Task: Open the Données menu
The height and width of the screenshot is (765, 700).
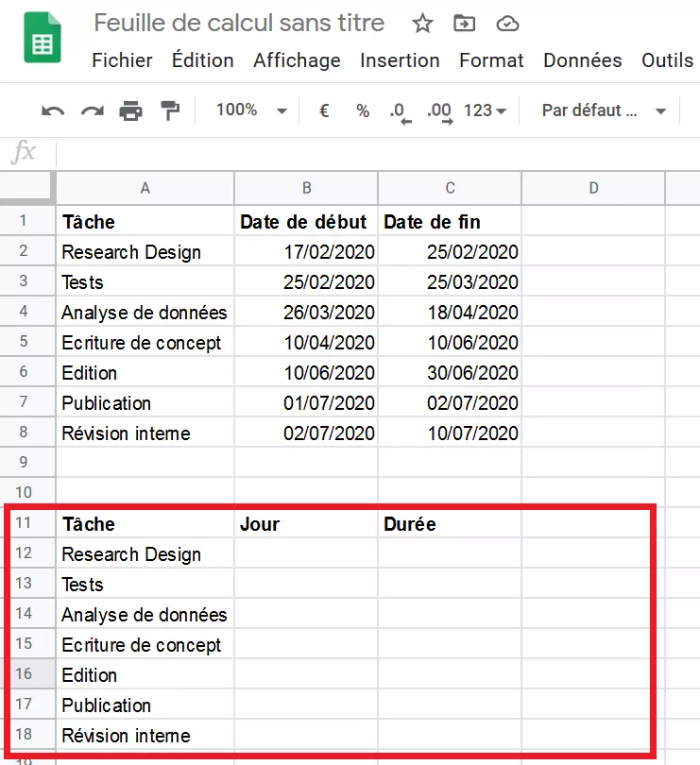Action: click(x=582, y=60)
